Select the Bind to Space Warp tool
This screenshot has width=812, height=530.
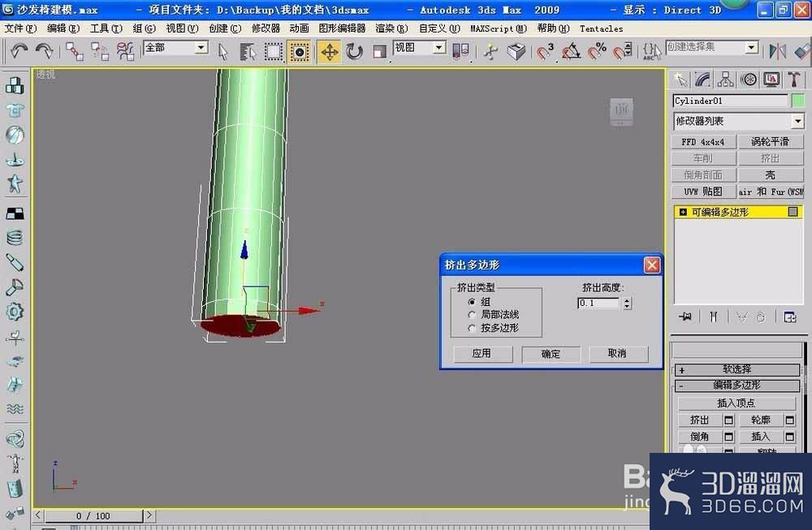(125, 51)
